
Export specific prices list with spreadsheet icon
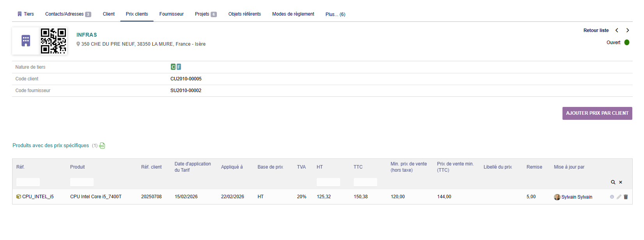(x=102, y=146)
